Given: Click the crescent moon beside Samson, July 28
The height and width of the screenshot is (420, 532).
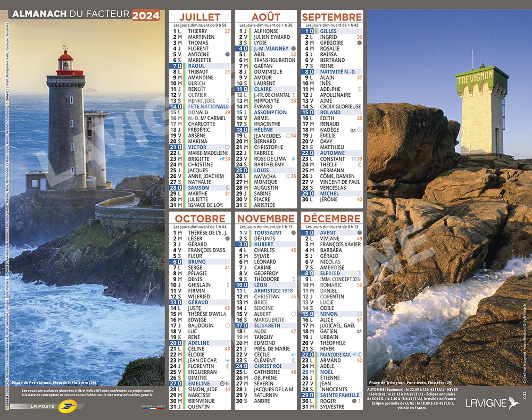Looking at the screenshot, I should point(227,188).
